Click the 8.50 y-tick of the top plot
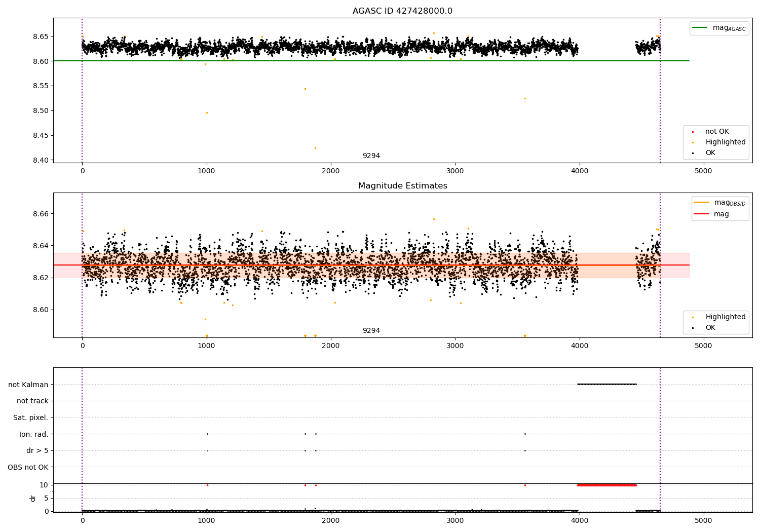The width and height of the screenshot is (760, 532). click(40, 110)
